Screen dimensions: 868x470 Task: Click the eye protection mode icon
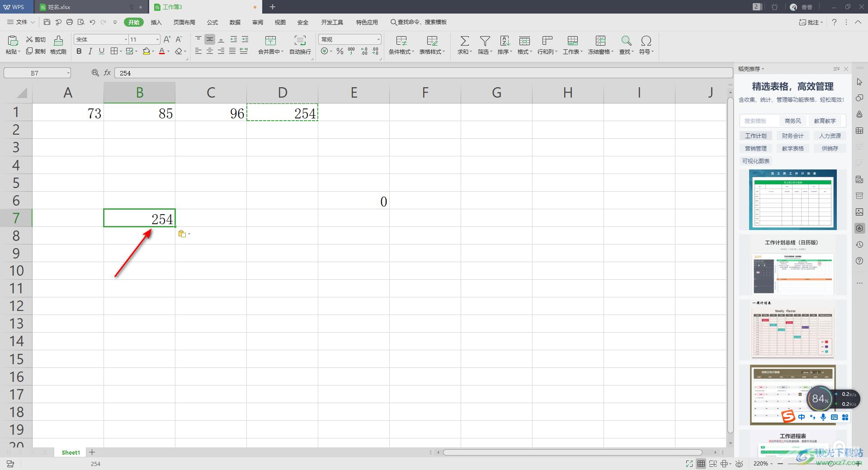[739, 464]
